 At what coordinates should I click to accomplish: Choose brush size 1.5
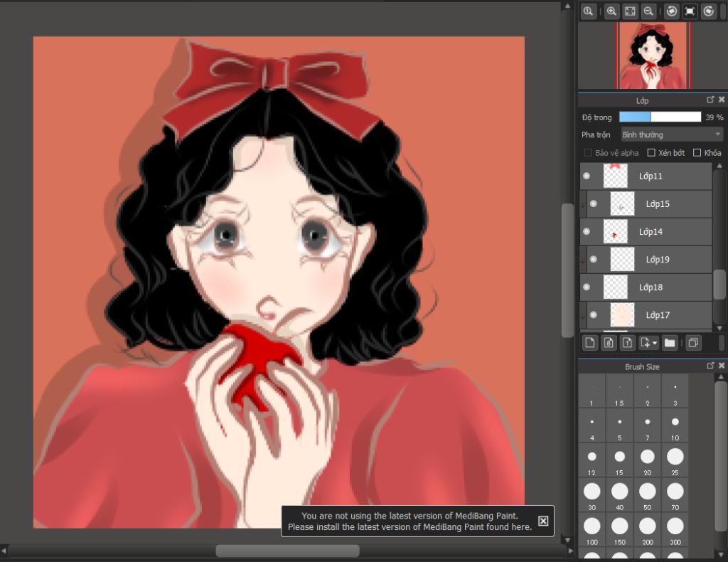click(619, 391)
